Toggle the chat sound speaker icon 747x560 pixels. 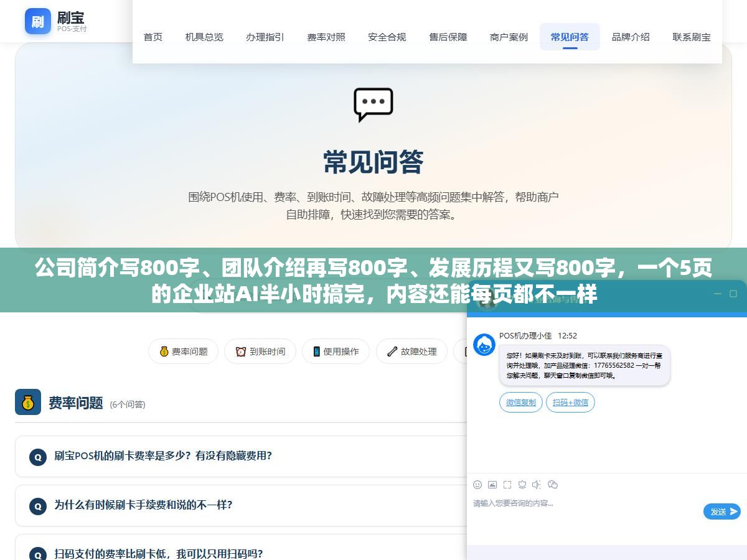tap(537, 485)
